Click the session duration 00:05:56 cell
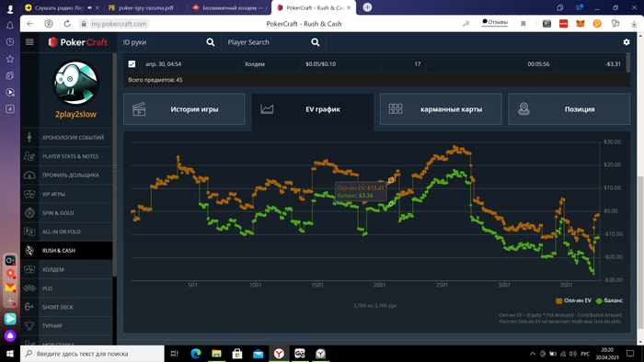Image resolution: width=644 pixels, height=362 pixels. (x=538, y=64)
